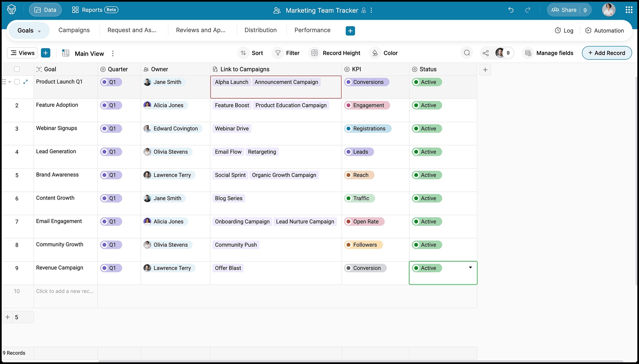This screenshot has width=639, height=364.
Task: Open the apps grid launcher icon
Action: tap(629, 10)
